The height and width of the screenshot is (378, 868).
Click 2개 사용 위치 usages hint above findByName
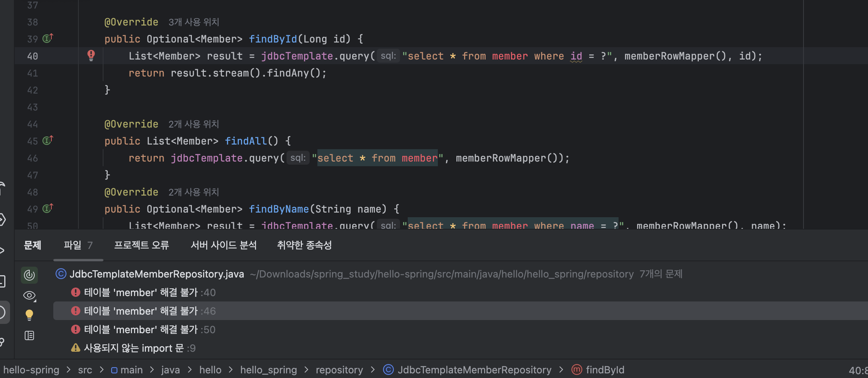coord(194,192)
